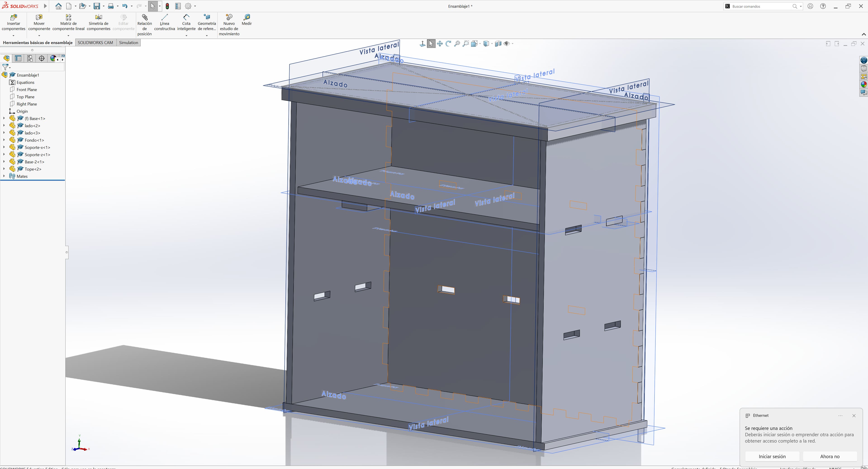Click the Ahora no button

pos(830,457)
